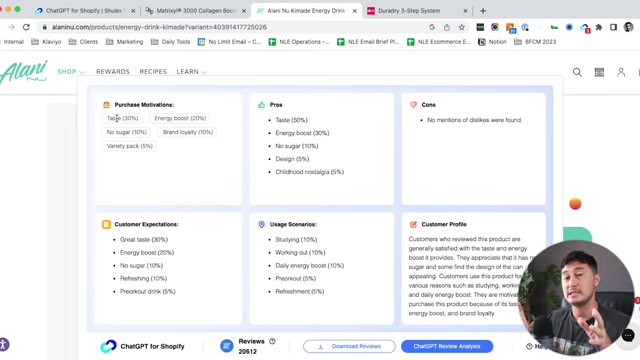Expand the SHOP dropdown menu

[x=71, y=71]
